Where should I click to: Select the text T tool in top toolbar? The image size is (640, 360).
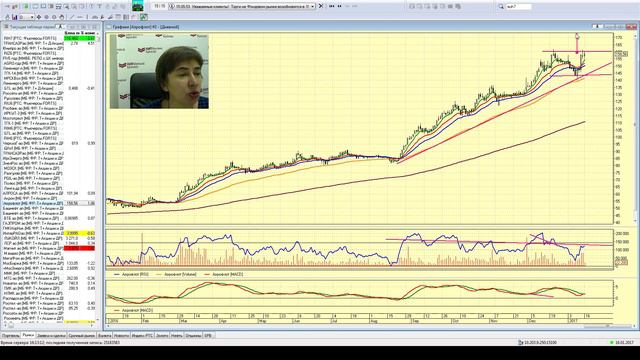click(99, 7)
